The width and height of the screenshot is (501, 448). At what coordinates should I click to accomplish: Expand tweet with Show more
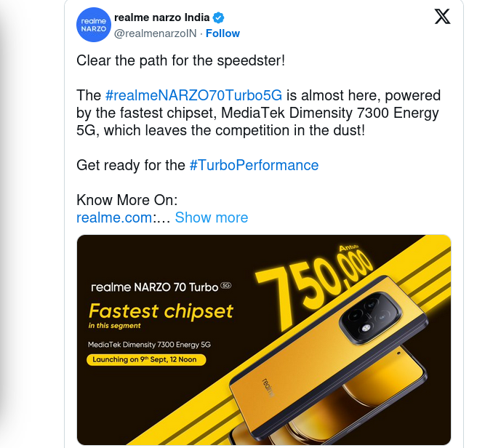pos(212,217)
